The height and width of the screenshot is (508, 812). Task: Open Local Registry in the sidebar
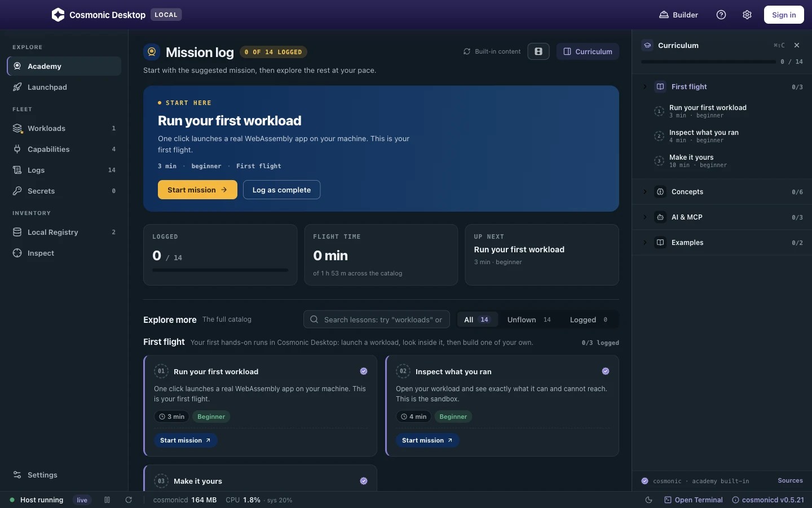64,232
